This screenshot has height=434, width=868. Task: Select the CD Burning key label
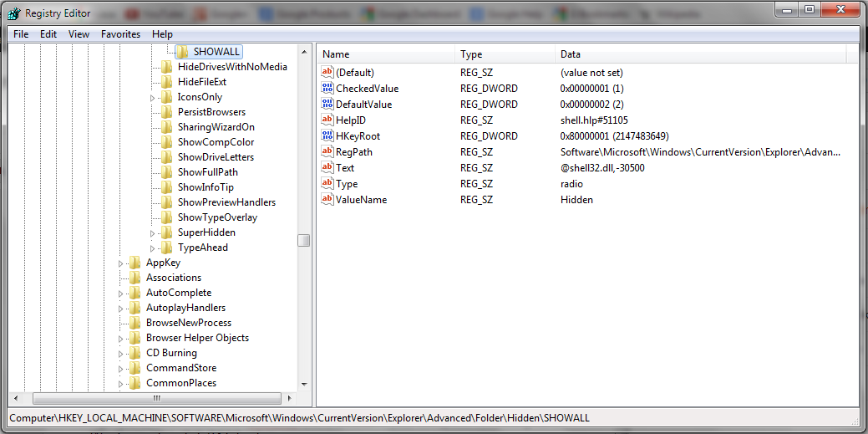pyautogui.click(x=171, y=353)
